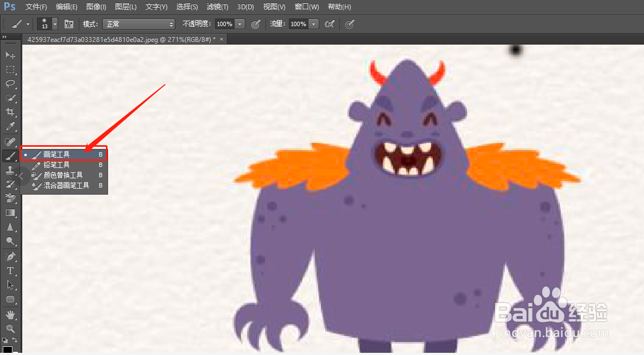Click the opacity 100% value field
The image size is (644, 355).
tap(225, 24)
